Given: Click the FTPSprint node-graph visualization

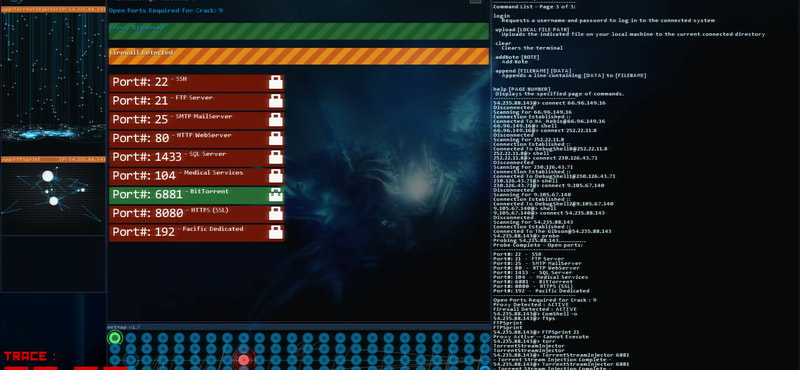Looking at the screenshot, I should coord(53,199).
